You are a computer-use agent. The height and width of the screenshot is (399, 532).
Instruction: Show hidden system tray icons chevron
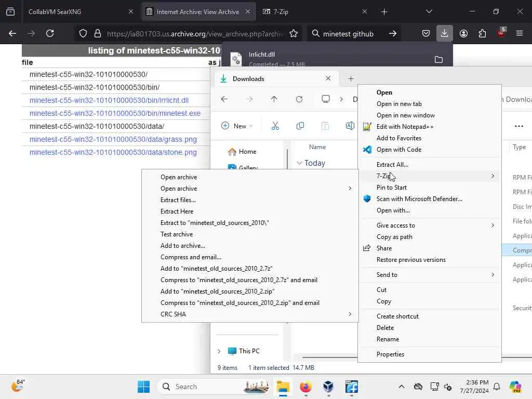pyautogui.click(x=402, y=387)
